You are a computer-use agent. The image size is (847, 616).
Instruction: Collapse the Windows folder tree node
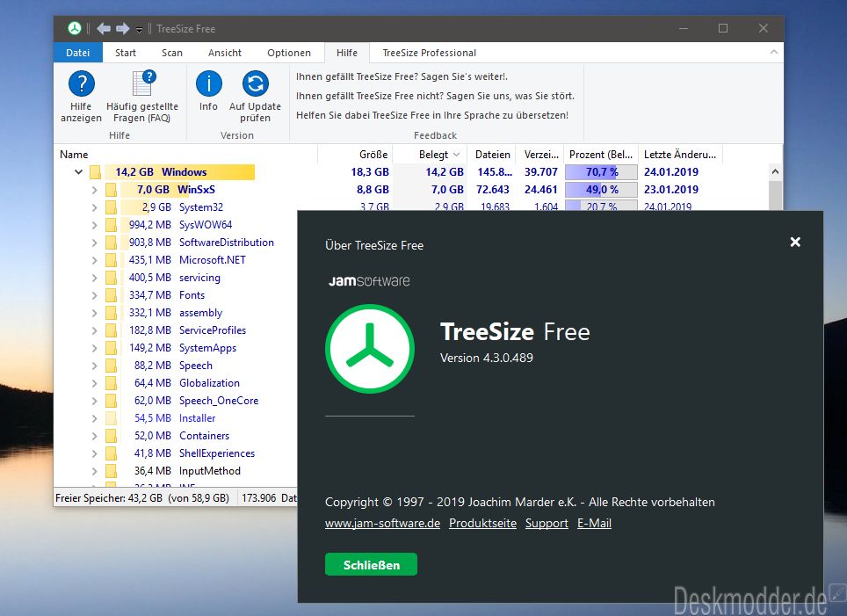point(78,172)
